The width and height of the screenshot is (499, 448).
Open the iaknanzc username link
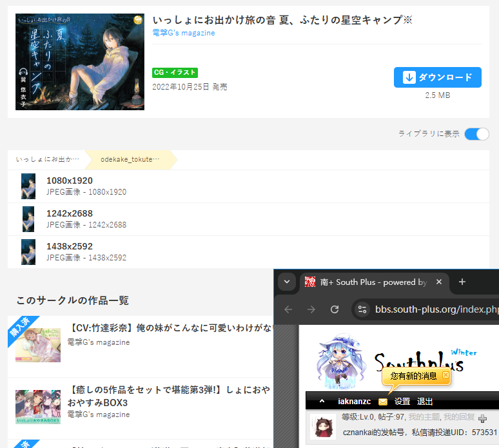click(354, 402)
